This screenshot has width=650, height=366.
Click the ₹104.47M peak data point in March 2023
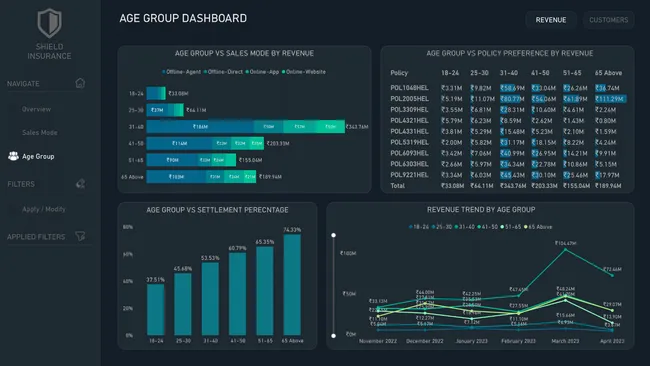(565, 250)
